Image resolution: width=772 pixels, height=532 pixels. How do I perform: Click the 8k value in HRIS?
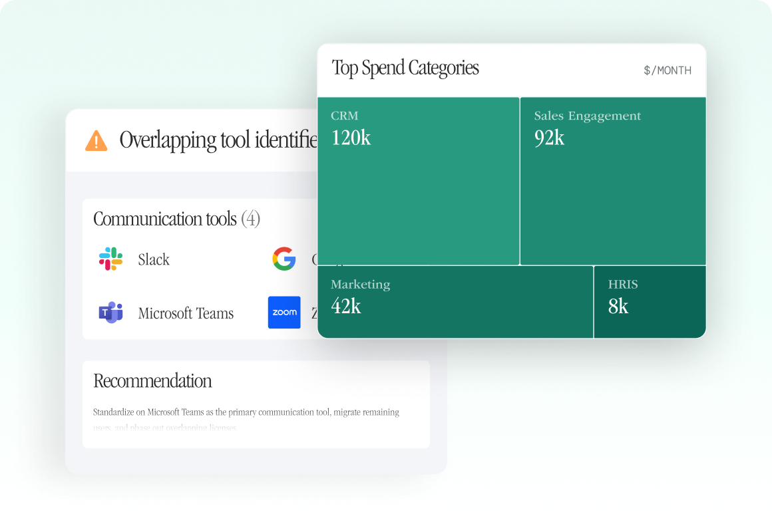[618, 306]
